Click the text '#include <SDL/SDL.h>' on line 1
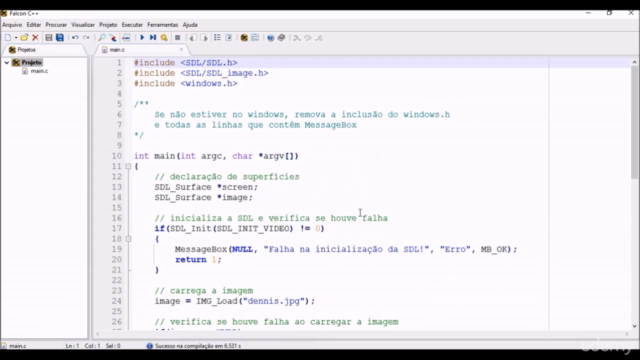This screenshot has width=640, height=360. 186,63
